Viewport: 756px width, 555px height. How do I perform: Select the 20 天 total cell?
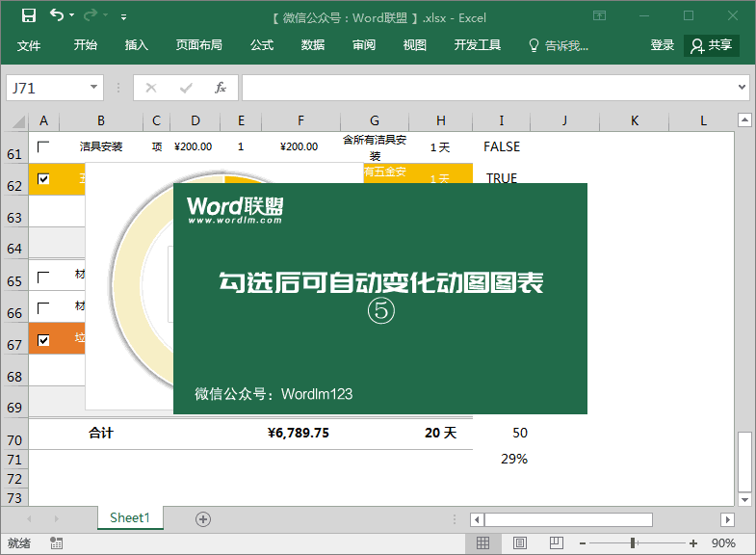441,433
